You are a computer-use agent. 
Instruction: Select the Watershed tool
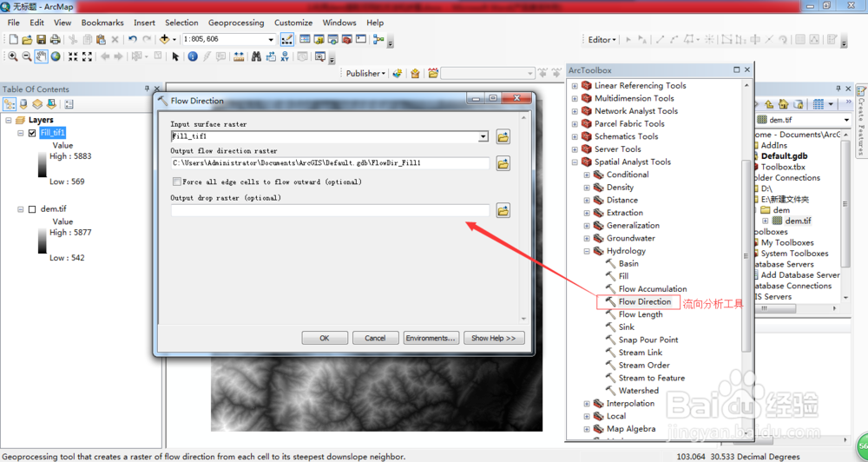[x=638, y=391]
